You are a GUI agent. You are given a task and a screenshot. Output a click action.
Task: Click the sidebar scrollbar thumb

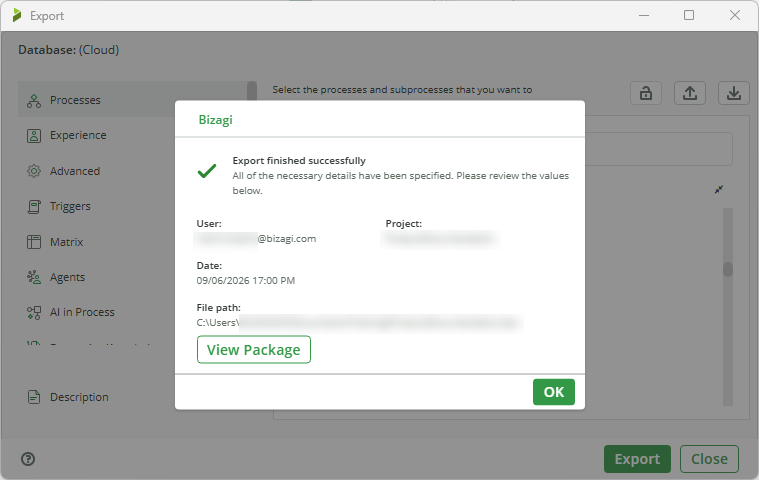coord(252,90)
